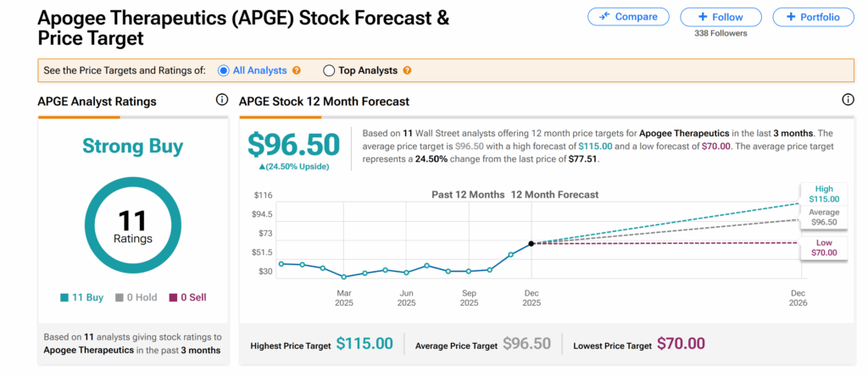Click the Lowest Price Target $70.00 value
The image size is (868, 376).
[681, 344]
